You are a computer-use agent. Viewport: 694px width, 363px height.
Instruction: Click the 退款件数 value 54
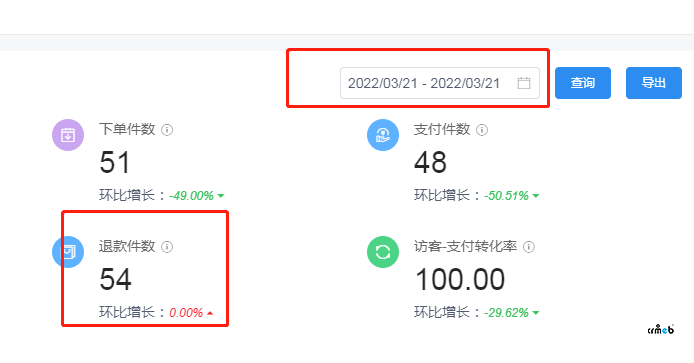[116, 279]
